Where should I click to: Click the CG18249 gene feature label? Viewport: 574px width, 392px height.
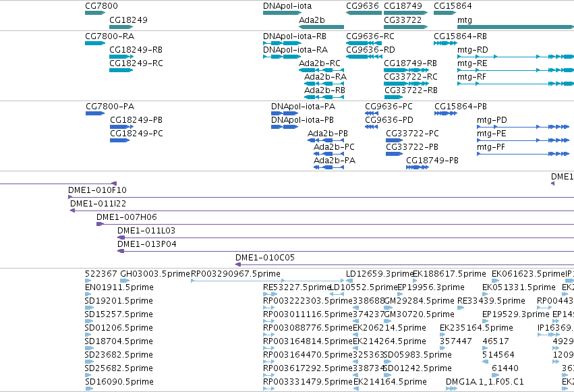pyautogui.click(x=128, y=20)
